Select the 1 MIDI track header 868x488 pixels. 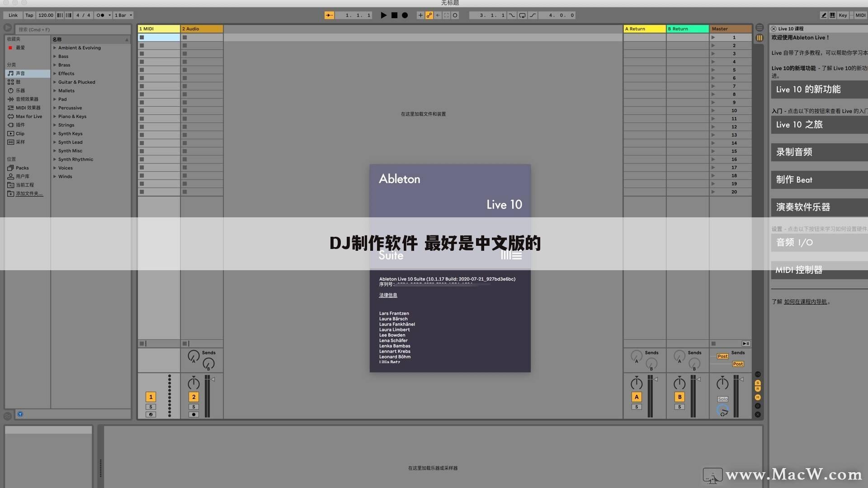click(159, 28)
